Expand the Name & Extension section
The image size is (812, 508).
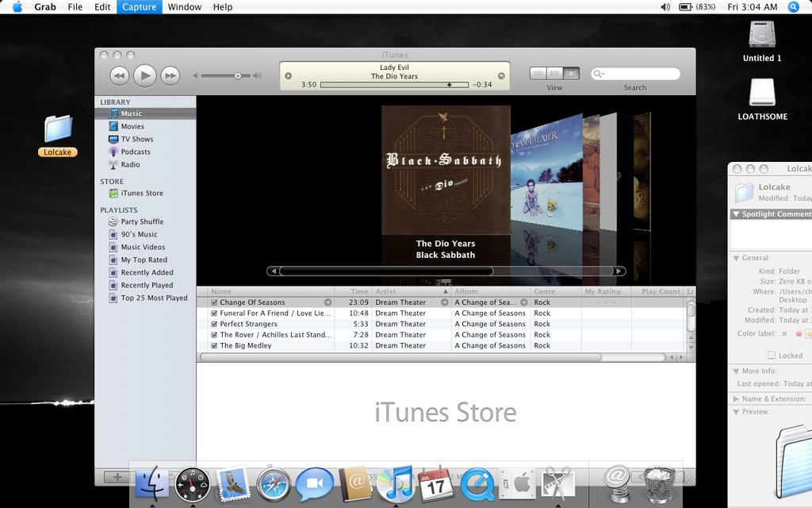point(736,398)
